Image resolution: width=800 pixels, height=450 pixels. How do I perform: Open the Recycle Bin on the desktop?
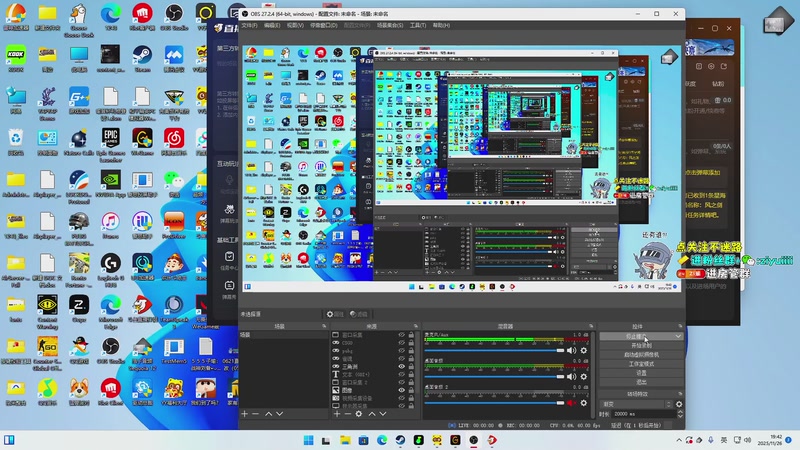[x=16, y=142]
